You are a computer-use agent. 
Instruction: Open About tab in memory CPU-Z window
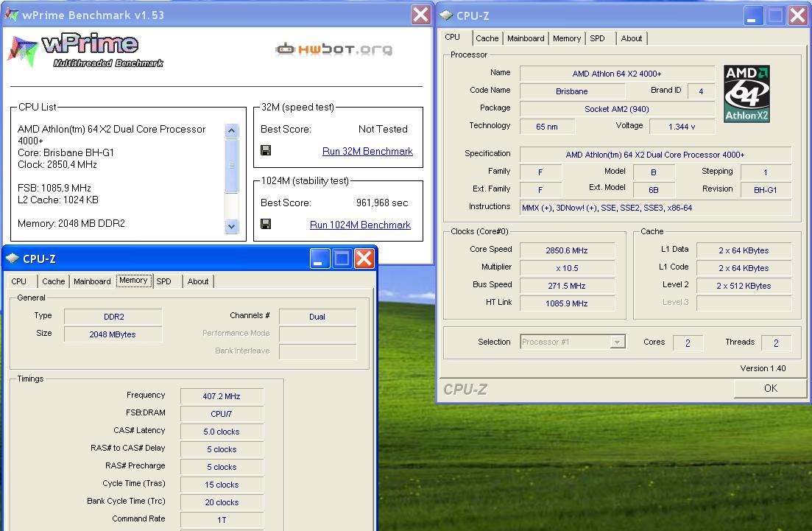coord(198,281)
